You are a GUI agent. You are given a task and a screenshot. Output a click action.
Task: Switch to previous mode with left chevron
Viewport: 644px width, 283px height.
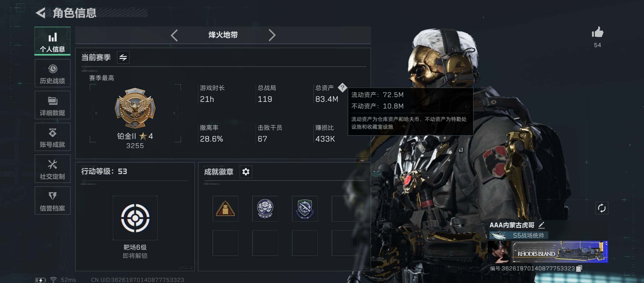174,35
